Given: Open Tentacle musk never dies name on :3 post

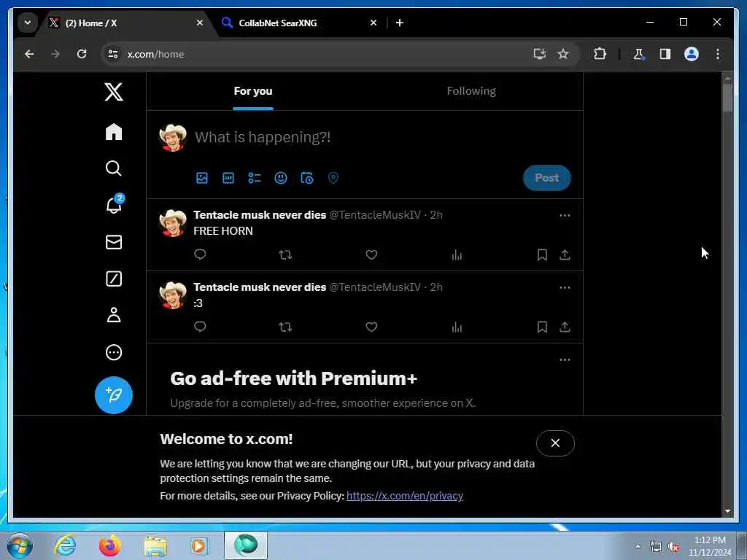Looking at the screenshot, I should 260,287.
